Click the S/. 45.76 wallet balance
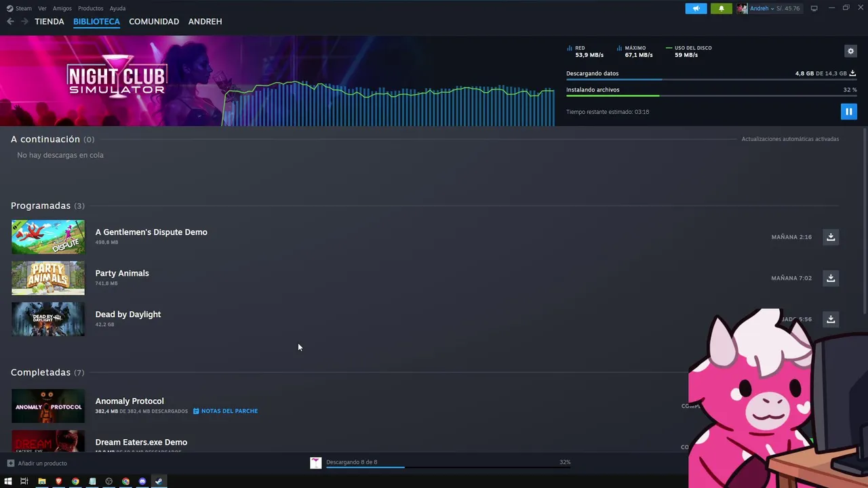 788,8
